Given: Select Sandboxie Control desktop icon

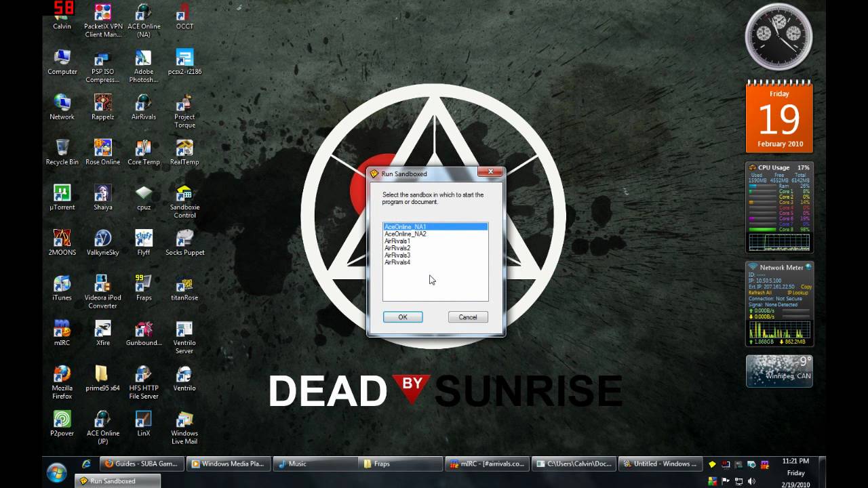Looking at the screenshot, I should 184,201.
